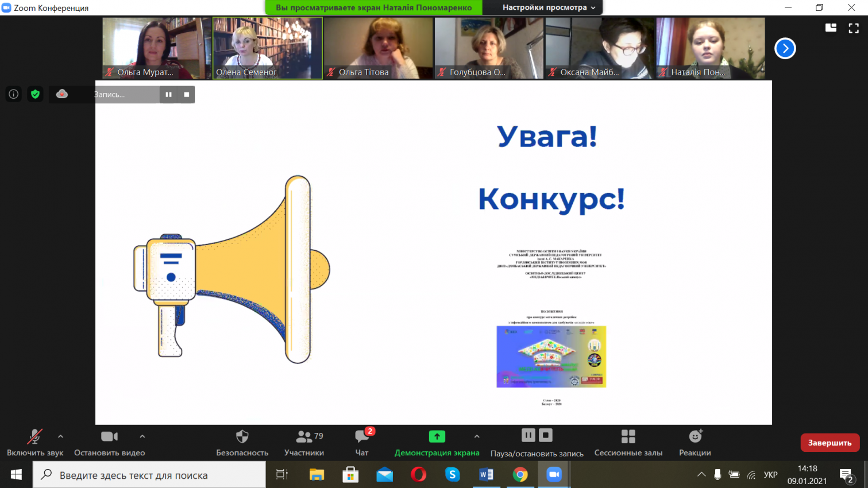Open Microsoft Store from taskbar
Viewport: 868px width, 488px height.
click(350, 475)
